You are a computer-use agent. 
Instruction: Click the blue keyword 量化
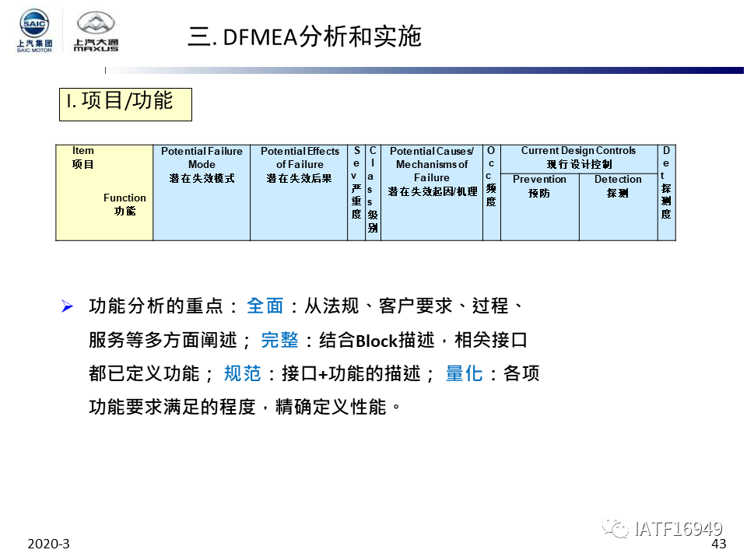coord(464,374)
